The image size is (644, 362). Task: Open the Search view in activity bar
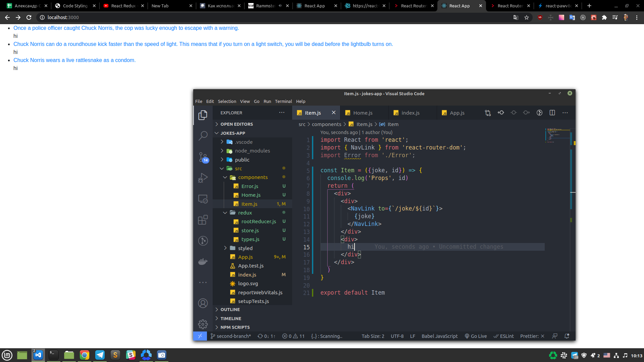(203, 136)
